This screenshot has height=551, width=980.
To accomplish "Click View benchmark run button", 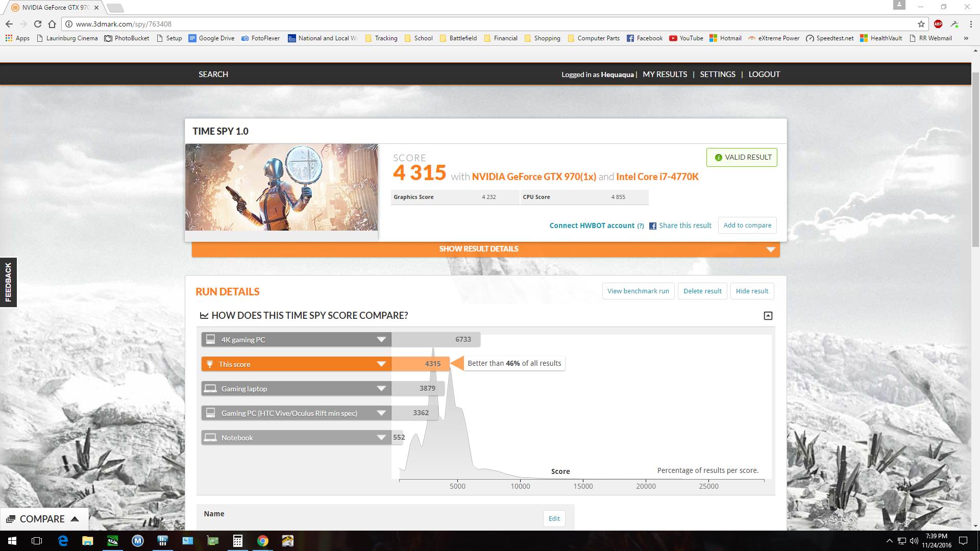I will 638,291.
